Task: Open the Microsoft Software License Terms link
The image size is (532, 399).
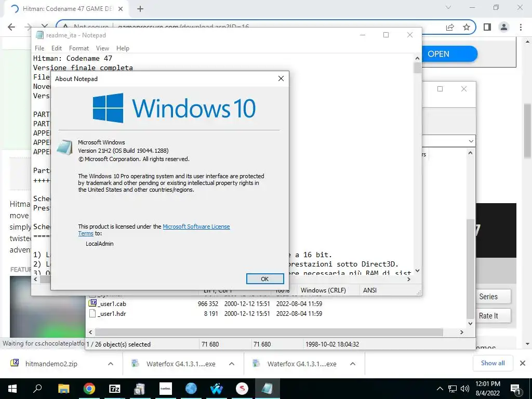Action: (x=196, y=227)
